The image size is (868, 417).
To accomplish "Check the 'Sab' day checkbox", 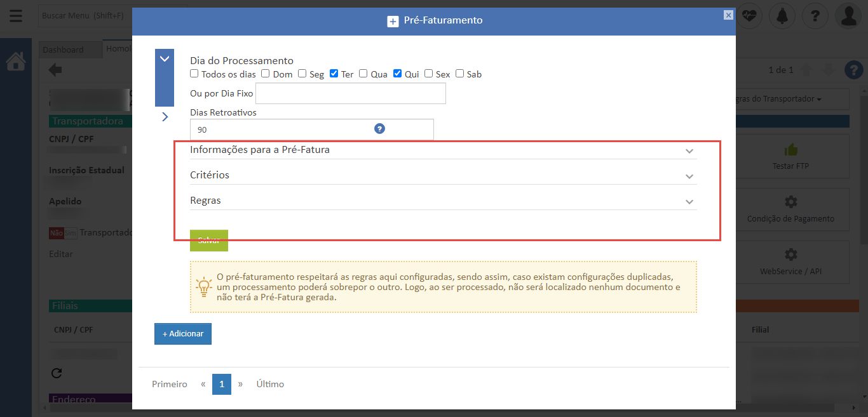I will (x=460, y=74).
